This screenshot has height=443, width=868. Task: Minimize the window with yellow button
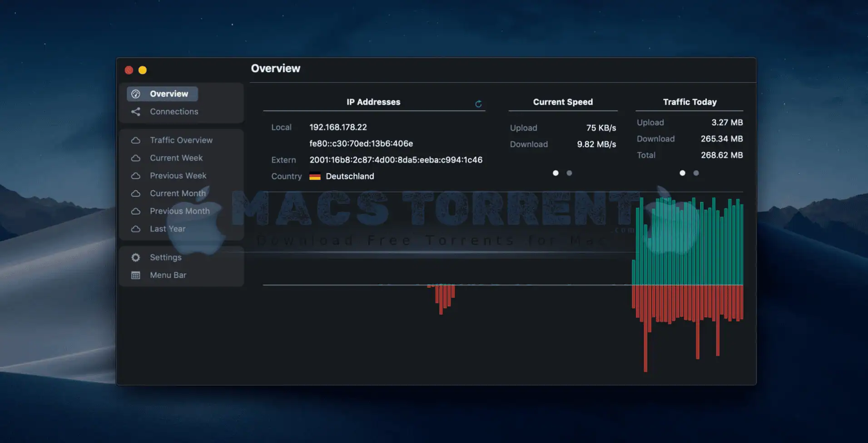pyautogui.click(x=143, y=70)
